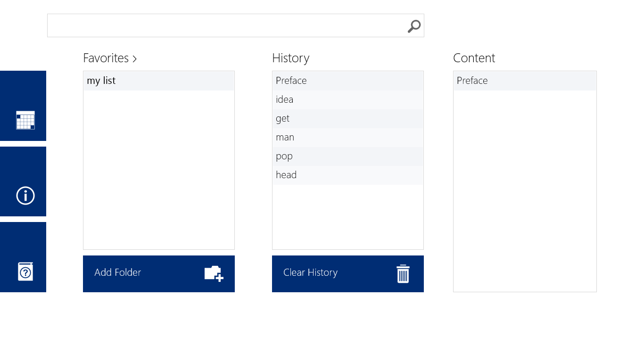Click inside the search text box

(x=226, y=26)
